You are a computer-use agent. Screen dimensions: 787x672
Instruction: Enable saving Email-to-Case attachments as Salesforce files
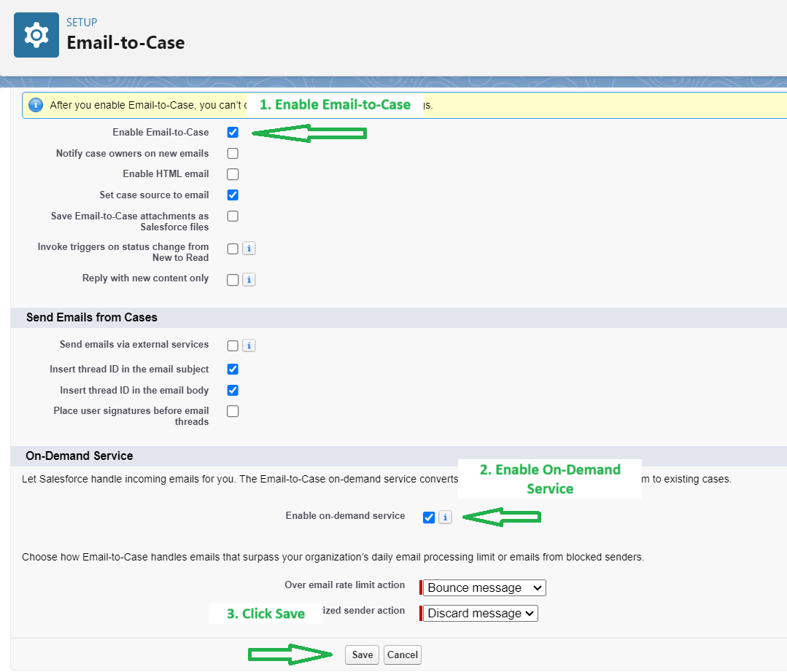(x=233, y=216)
